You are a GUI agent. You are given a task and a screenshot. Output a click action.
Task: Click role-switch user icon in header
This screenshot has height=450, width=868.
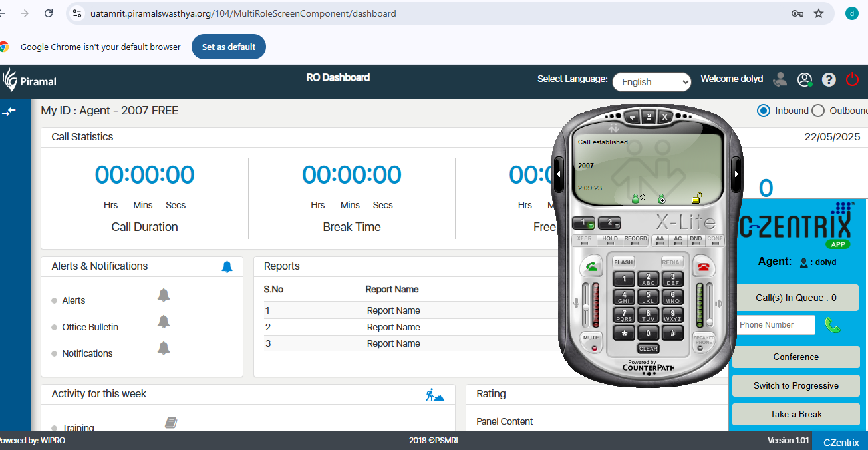point(780,79)
